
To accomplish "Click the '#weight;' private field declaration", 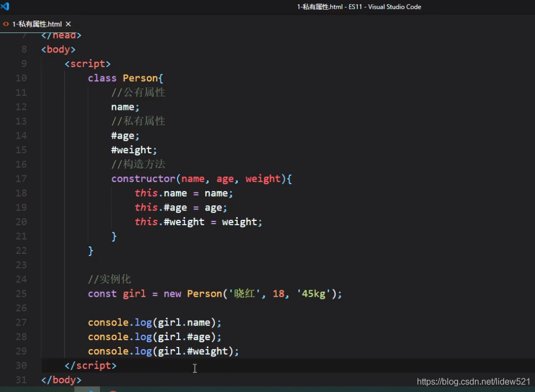I will coord(134,150).
